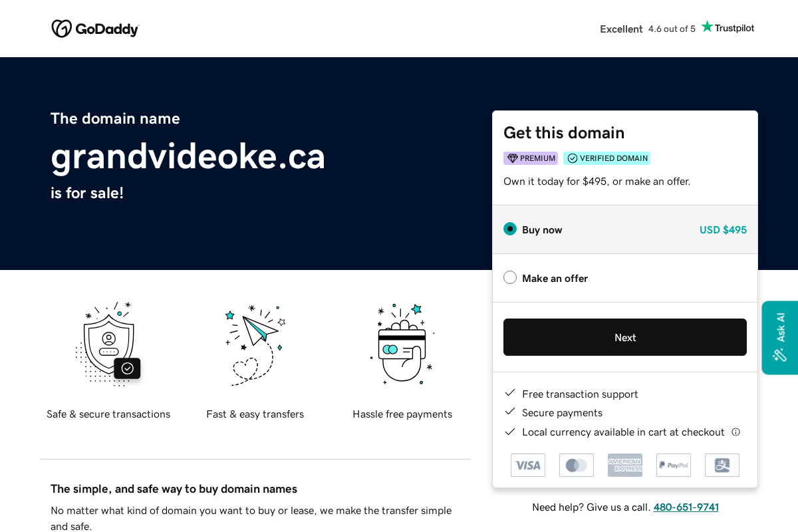Select the Make an offer option

pos(509,277)
